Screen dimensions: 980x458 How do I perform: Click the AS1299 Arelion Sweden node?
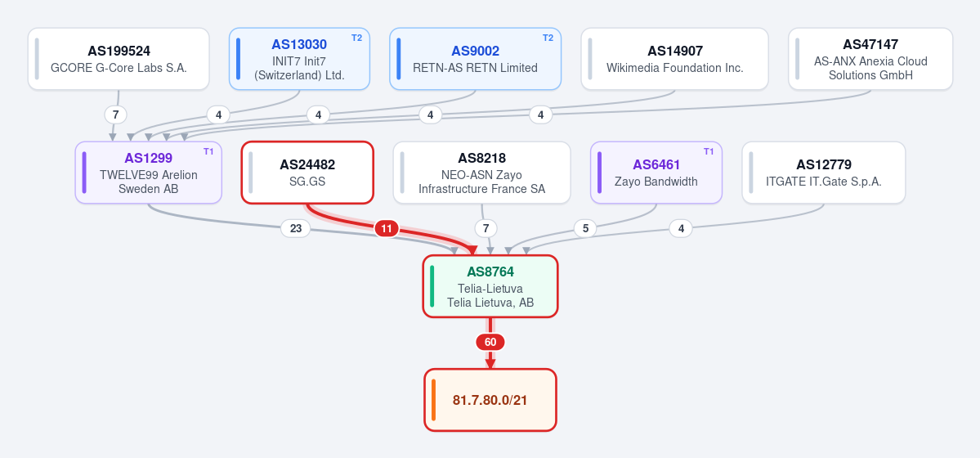pos(149,173)
